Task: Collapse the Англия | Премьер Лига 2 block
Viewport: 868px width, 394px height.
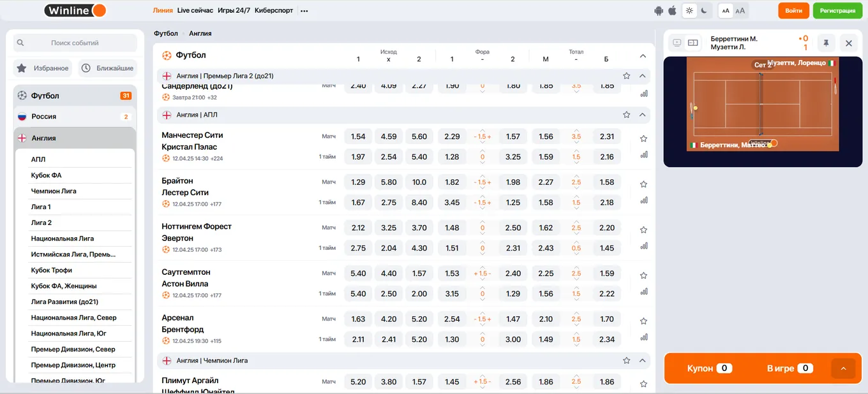Action: [x=643, y=76]
